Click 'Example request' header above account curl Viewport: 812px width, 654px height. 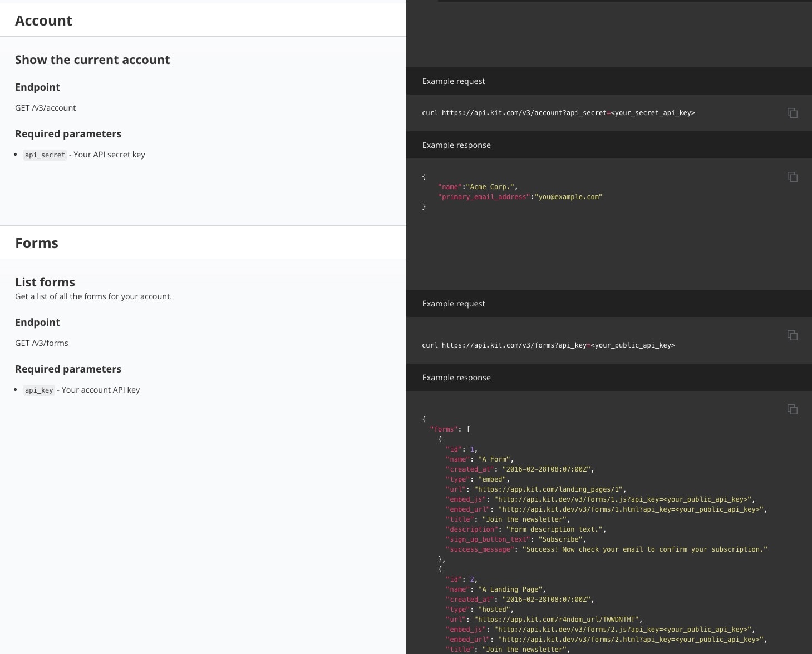pyautogui.click(x=454, y=81)
